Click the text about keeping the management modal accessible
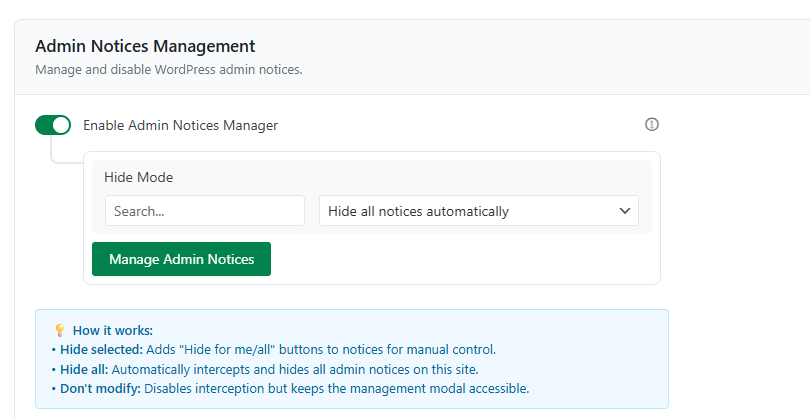This screenshot has height=418, width=811. (x=336, y=388)
